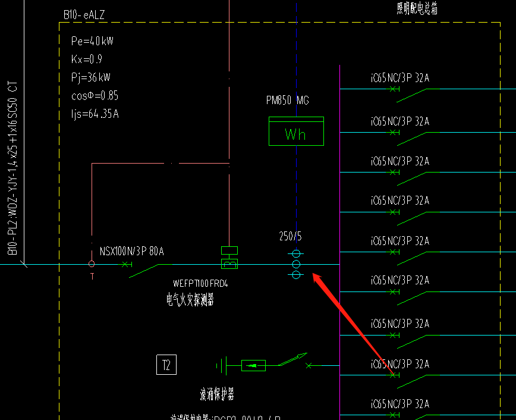
Task: Click the NSX100N/3P 80A breaker label
Action: (x=131, y=251)
